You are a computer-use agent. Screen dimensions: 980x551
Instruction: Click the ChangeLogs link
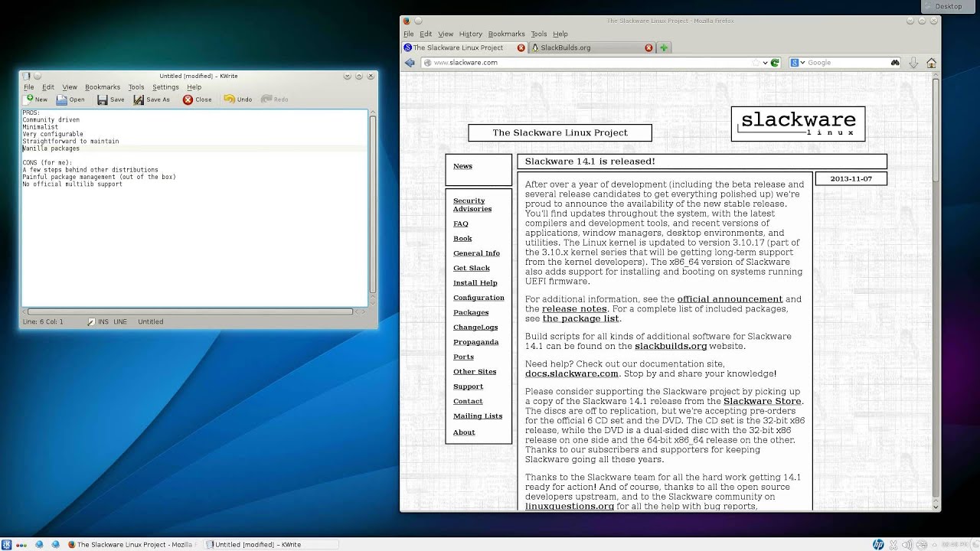[x=475, y=328]
